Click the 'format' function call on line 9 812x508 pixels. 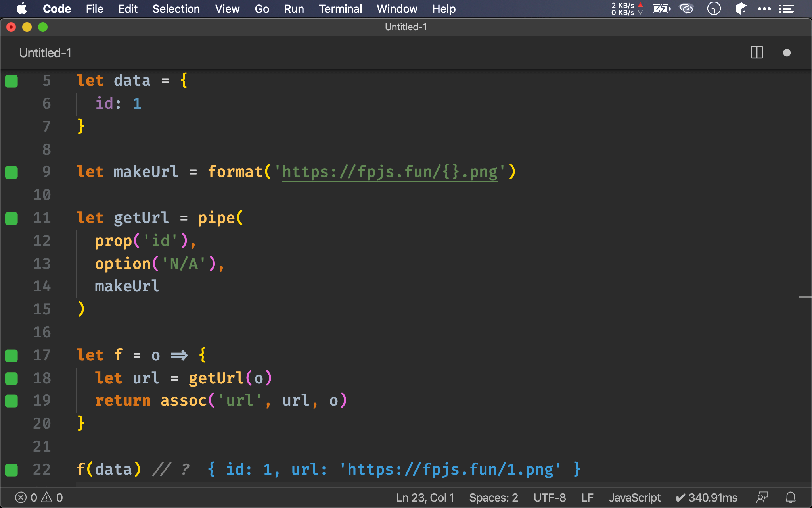point(235,172)
